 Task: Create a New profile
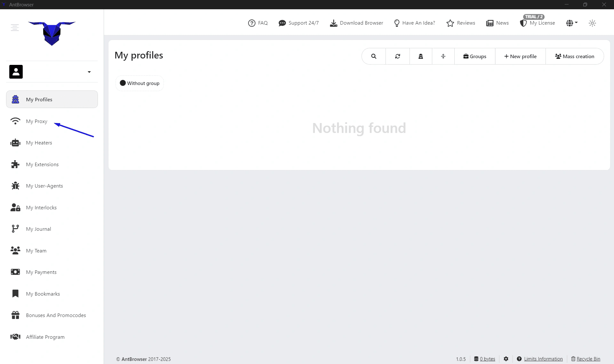(520, 56)
